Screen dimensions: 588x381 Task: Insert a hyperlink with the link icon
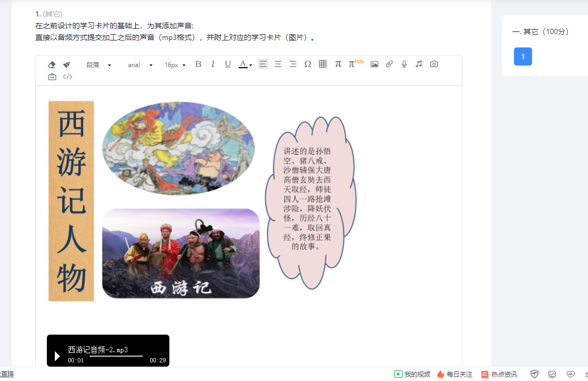coord(389,64)
